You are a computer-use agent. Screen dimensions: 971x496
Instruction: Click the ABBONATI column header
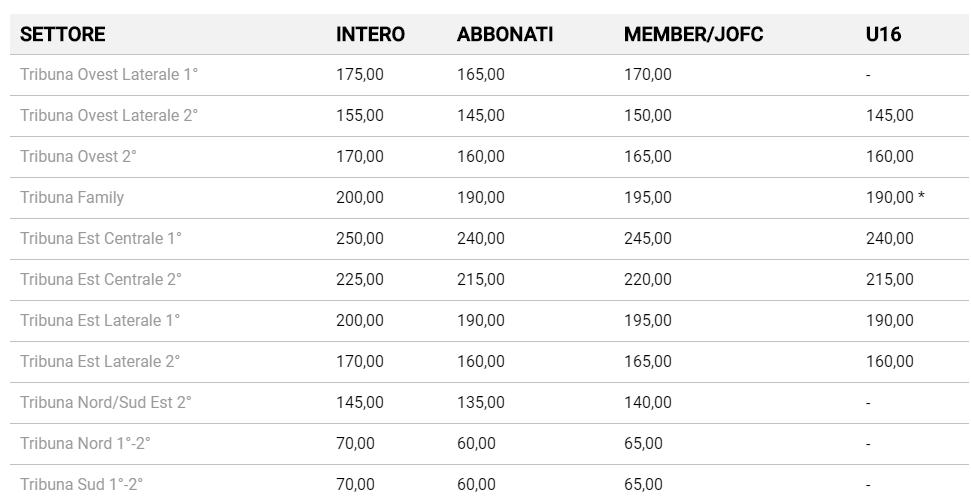point(505,34)
